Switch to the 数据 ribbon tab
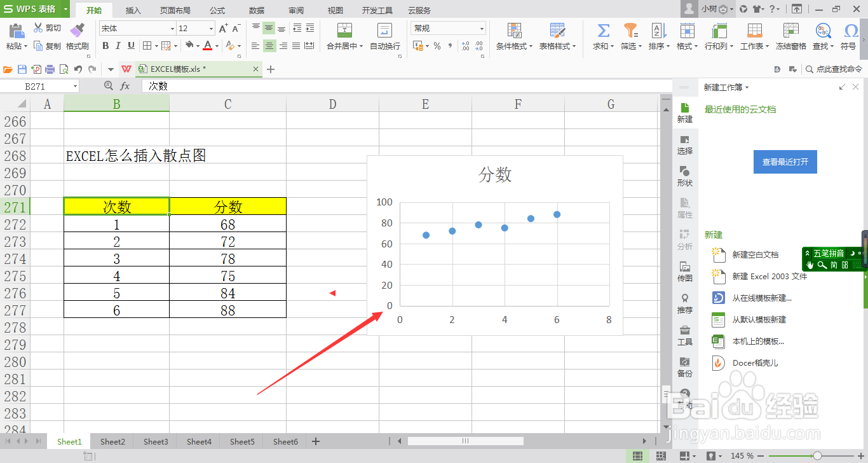Image resolution: width=868 pixels, height=463 pixels. (257, 10)
